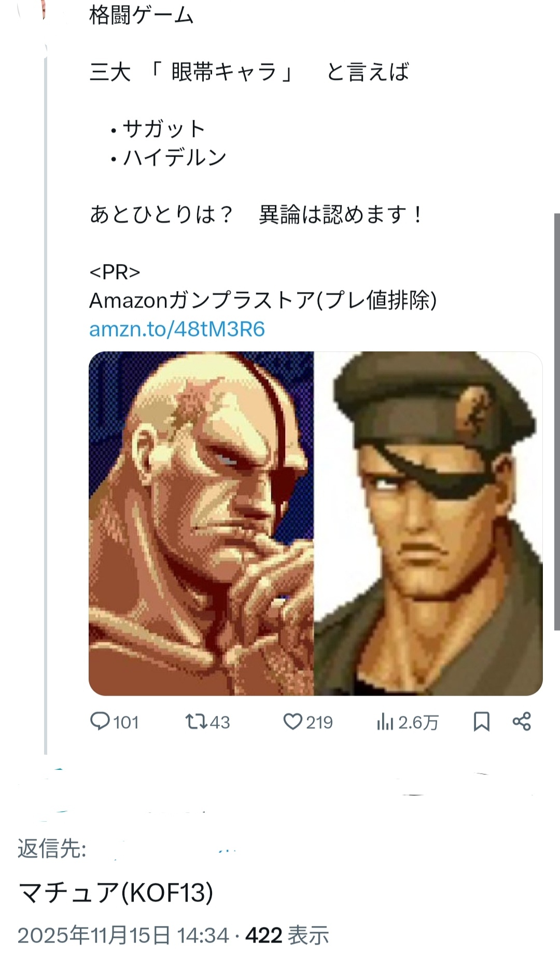The height and width of the screenshot is (954, 560).
Task: Tap the share icon on the tweet
Action: (522, 722)
